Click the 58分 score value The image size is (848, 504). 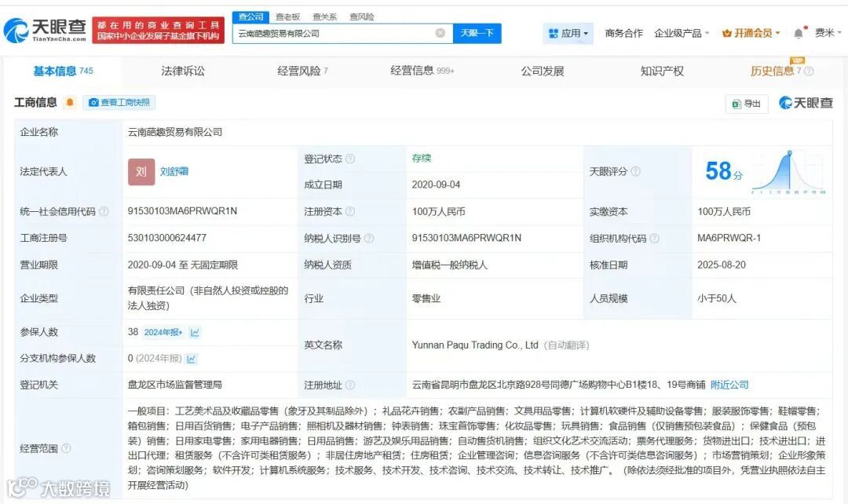724,171
